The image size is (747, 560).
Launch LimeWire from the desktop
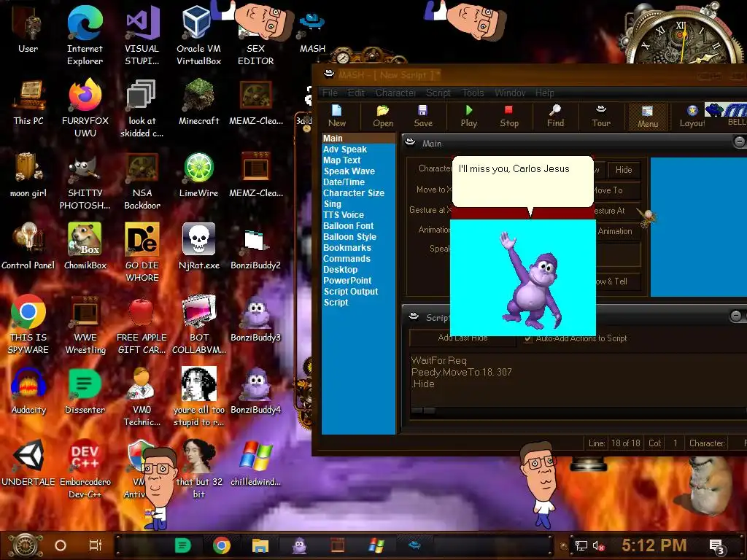[198, 175]
